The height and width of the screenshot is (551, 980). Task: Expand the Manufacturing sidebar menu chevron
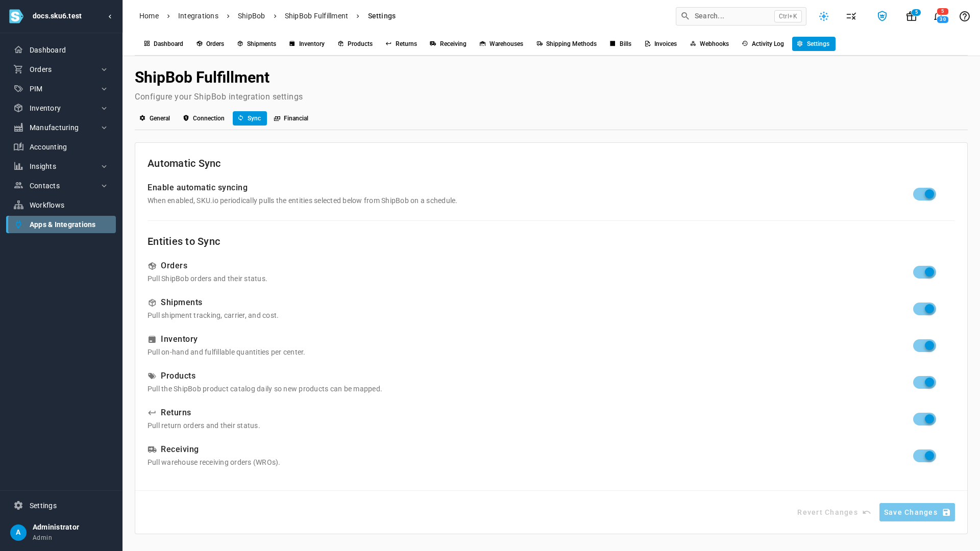tap(104, 128)
